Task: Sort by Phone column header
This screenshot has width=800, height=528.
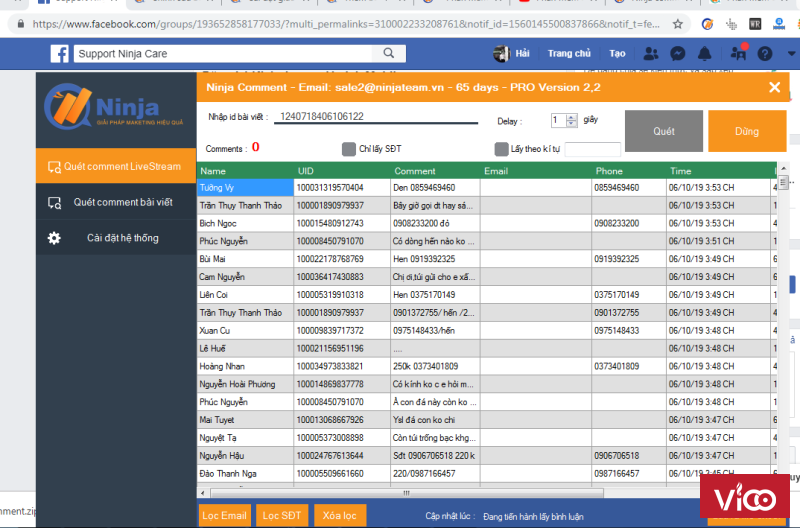Action: click(x=629, y=171)
